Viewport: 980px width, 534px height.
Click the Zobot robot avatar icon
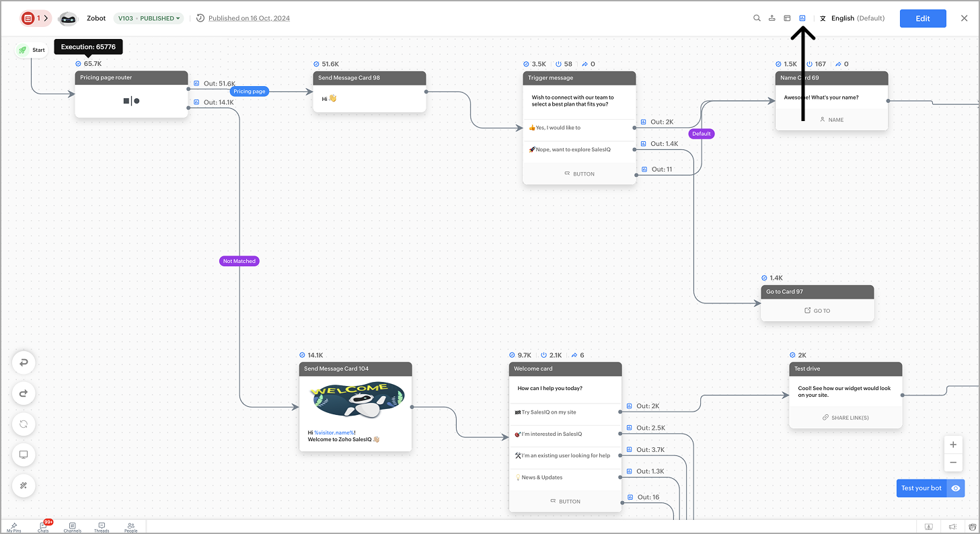68,19
